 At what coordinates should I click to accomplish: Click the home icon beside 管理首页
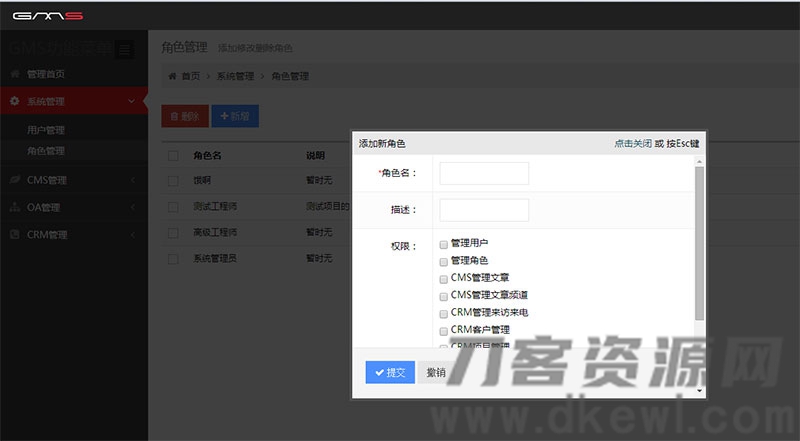15,74
